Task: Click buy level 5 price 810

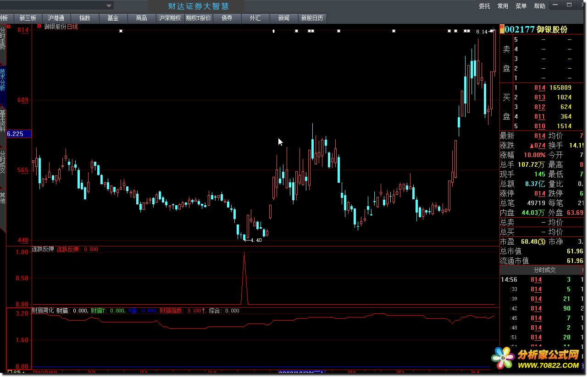Action: coord(539,126)
